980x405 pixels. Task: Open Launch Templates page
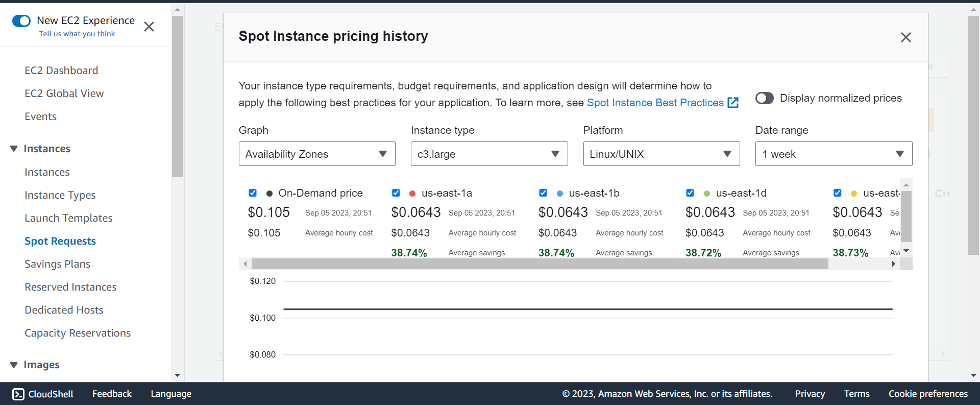(68, 218)
